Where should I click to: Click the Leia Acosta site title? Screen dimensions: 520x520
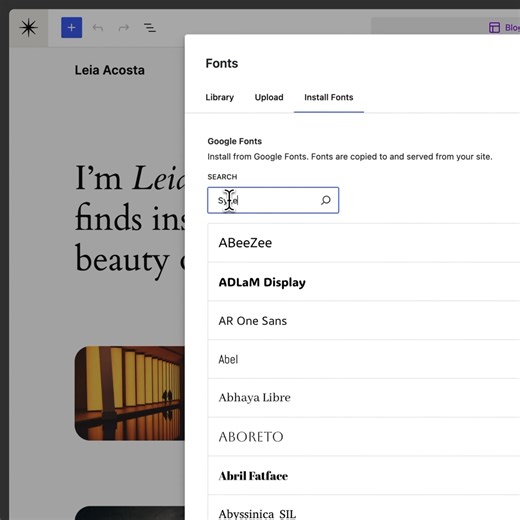109,70
